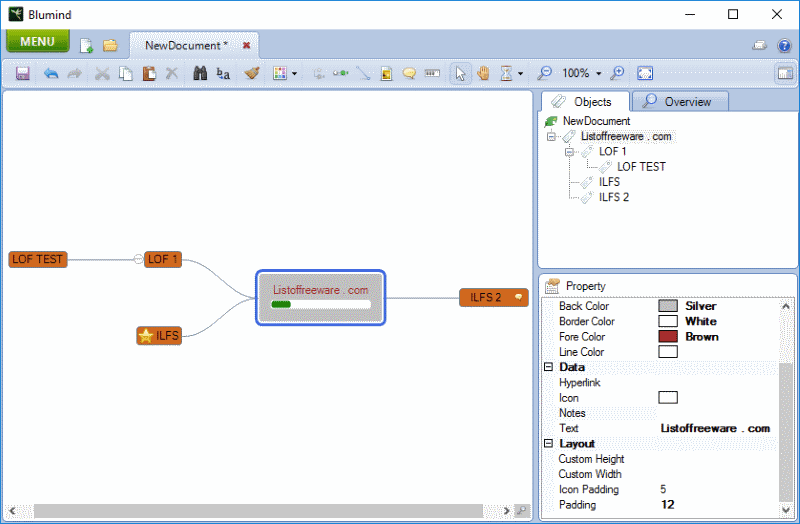Click the Redo arrow icon
The height and width of the screenshot is (524, 800).
point(74,73)
